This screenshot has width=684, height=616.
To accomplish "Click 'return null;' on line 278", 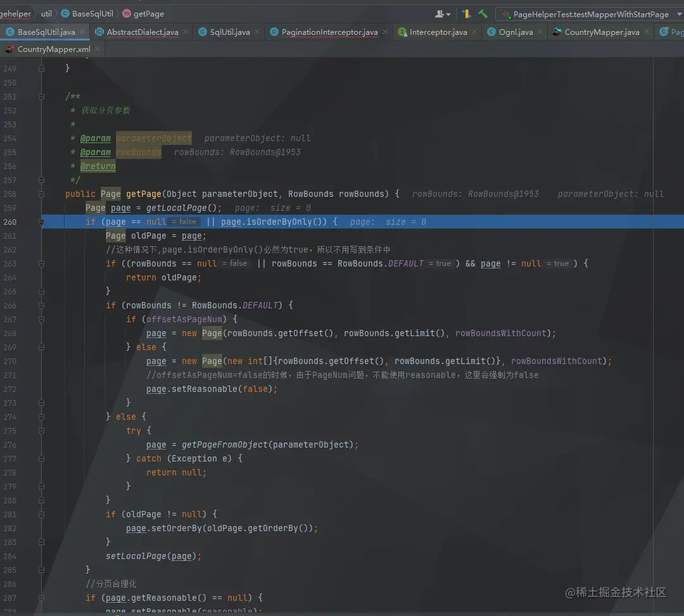I will 176,472.
